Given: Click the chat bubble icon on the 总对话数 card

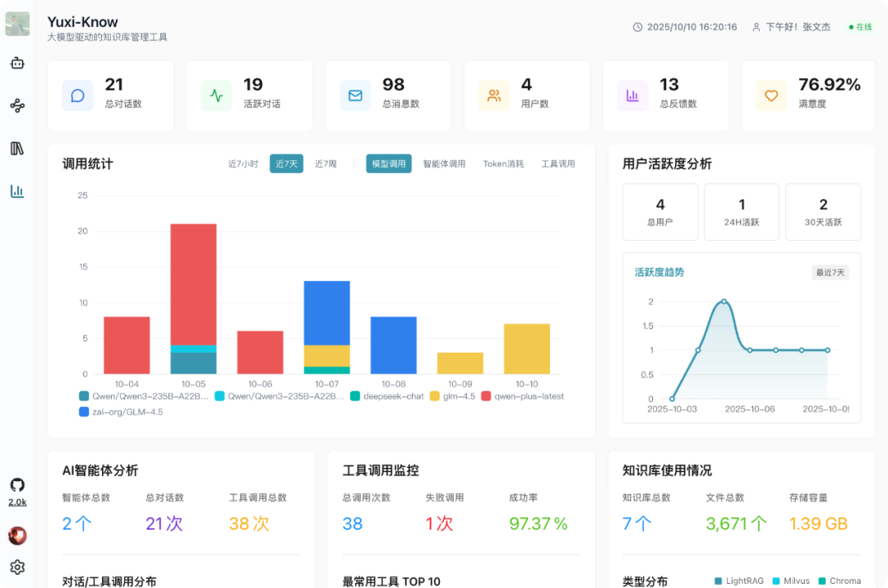Looking at the screenshot, I should pyautogui.click(x=76, y=95).
